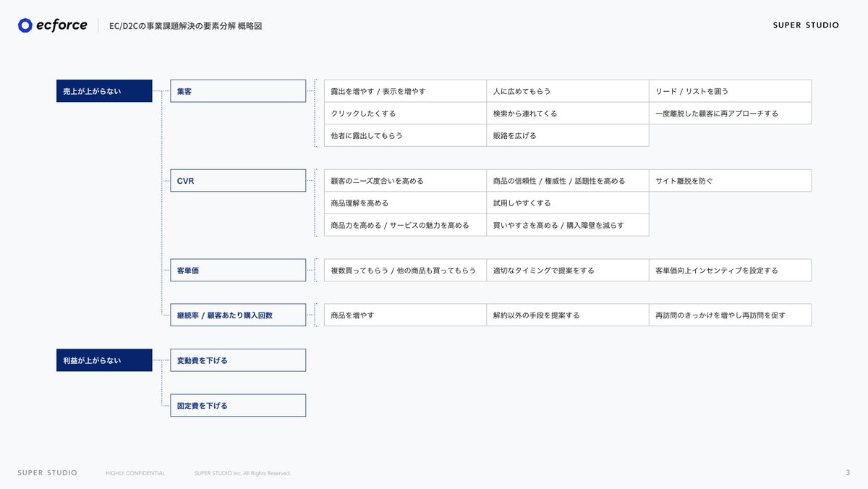Click the cell 販路を広げる
868x489 pixels.
point(568,136)
